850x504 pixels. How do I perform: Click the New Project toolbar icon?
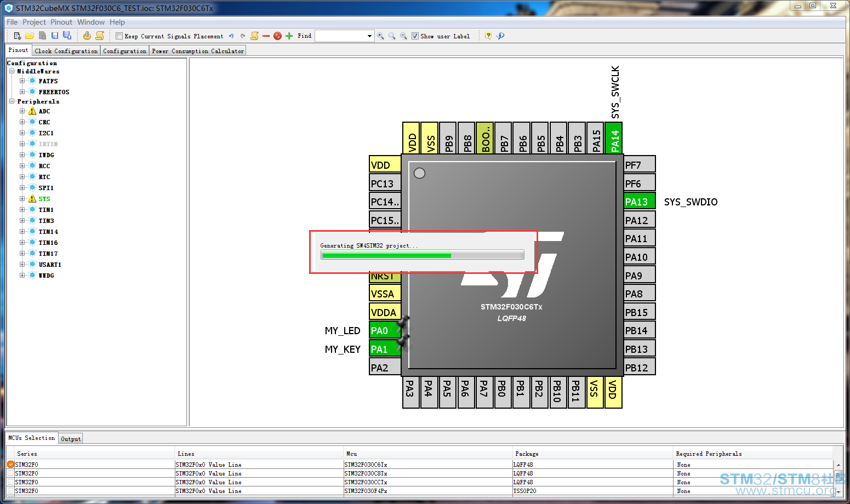point(18,36)
